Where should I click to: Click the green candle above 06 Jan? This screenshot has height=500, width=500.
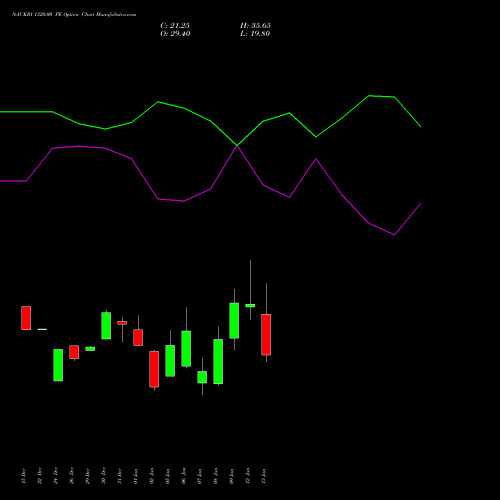pyautogui.click(x=186, y=349)
